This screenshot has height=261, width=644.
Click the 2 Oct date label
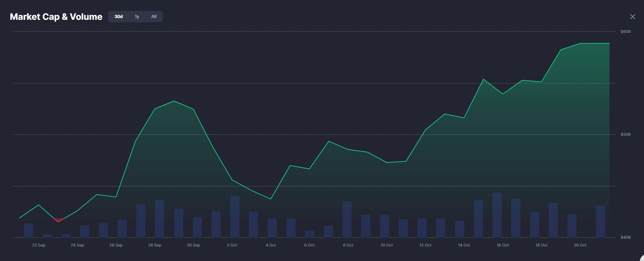[232, 245]
